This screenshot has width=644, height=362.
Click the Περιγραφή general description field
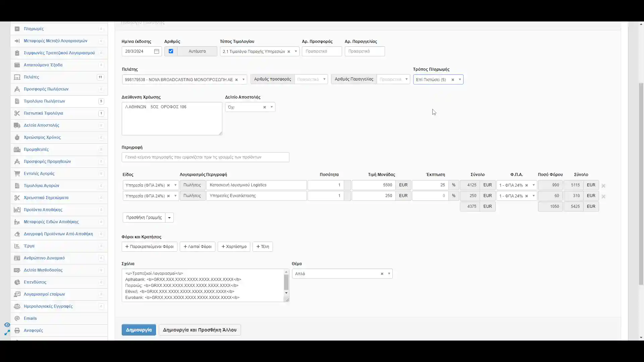coord(205,157)
